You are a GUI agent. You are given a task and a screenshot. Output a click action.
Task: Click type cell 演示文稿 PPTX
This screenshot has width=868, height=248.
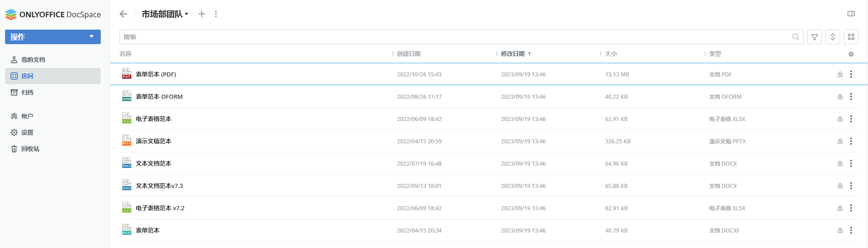pos(727,141)
